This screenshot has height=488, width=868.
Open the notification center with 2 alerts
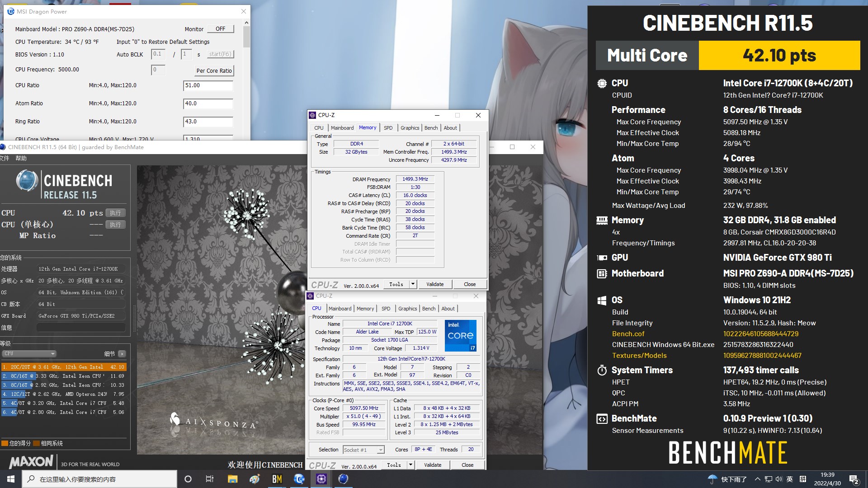(854, 479)
